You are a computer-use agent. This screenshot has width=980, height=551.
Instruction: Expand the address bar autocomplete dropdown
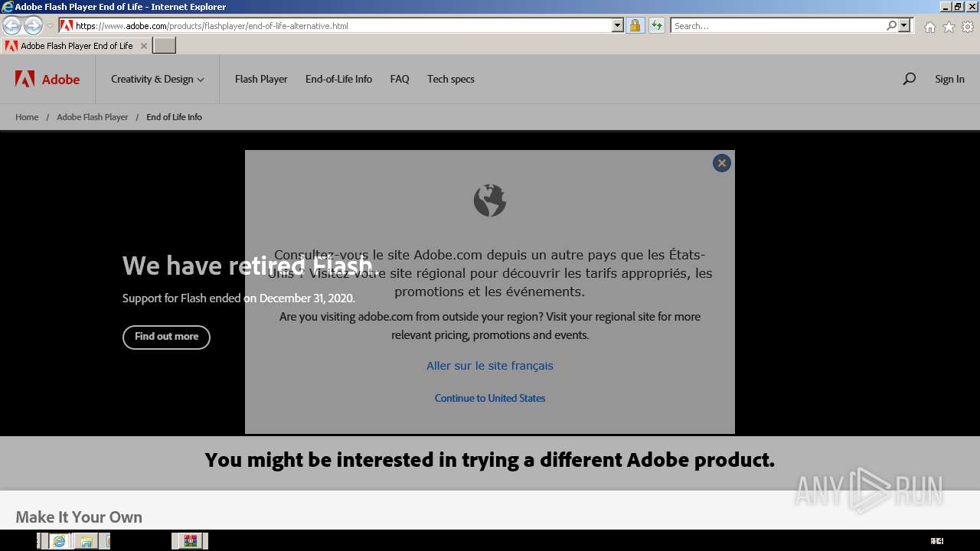pos(618,25)
